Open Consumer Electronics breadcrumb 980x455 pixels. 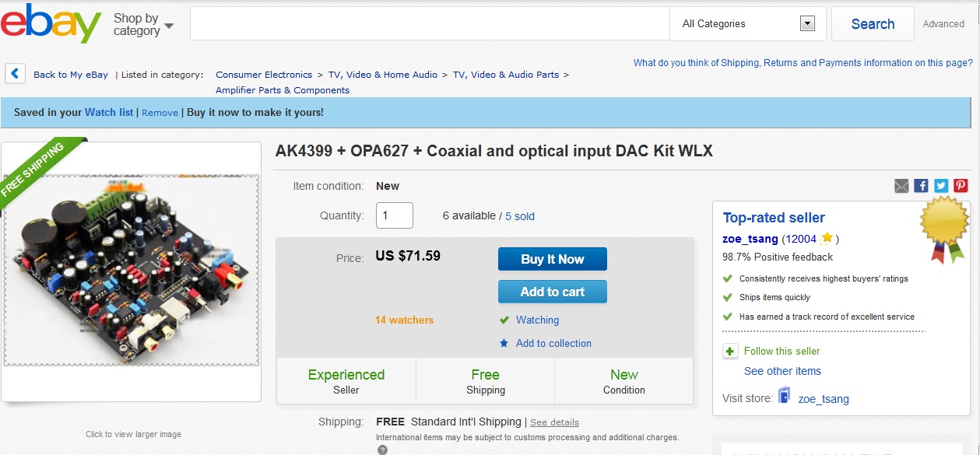(x=264, y=75)
